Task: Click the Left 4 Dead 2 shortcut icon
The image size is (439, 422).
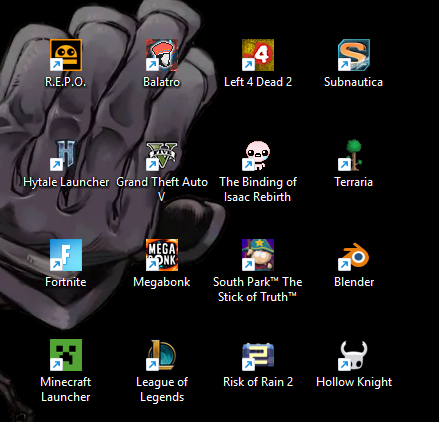Action: pyautogui.click(x=258, y=55)
